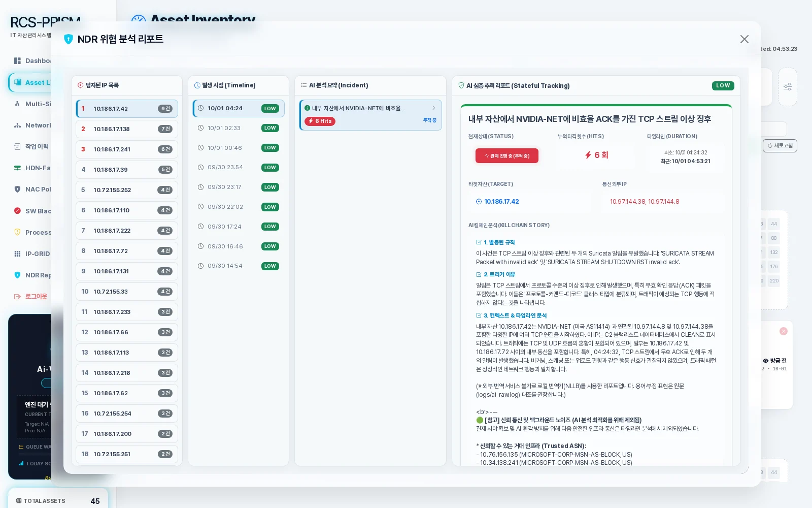Select detected IP 10.72.155.252
Screen dimensions: 812x508
click(x=127, y=190)
